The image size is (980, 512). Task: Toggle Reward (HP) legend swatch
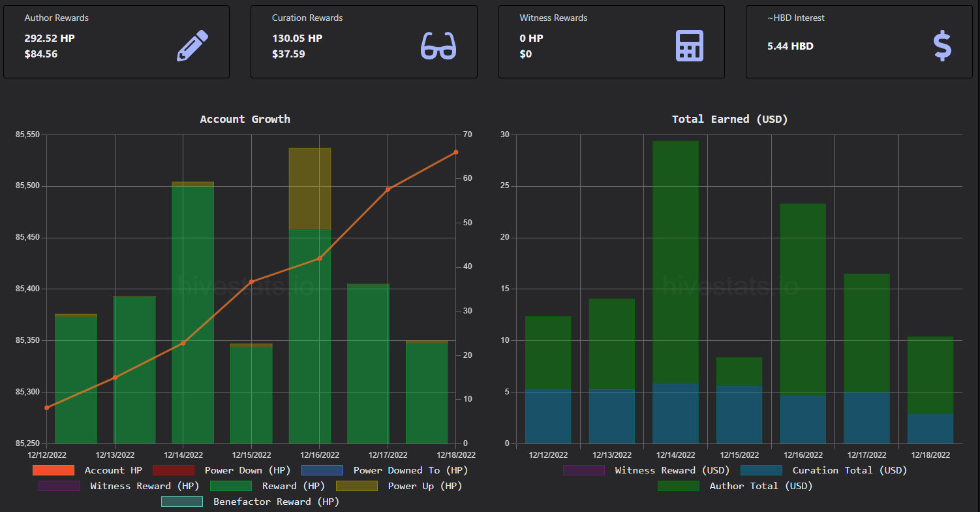tap(231, 486)
